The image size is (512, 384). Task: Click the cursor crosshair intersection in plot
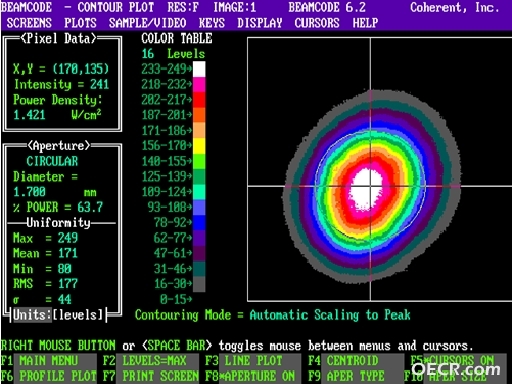pyautogui.click(x=370, y=186)
